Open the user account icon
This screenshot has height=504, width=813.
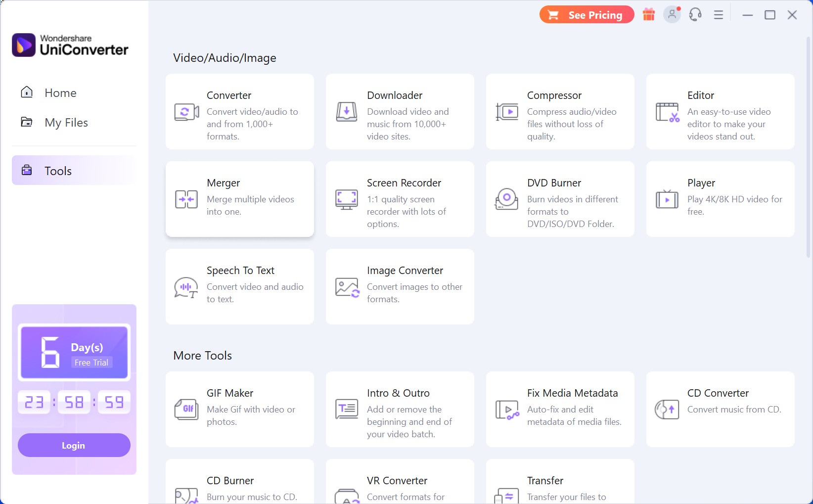click(x=672, y=14)
